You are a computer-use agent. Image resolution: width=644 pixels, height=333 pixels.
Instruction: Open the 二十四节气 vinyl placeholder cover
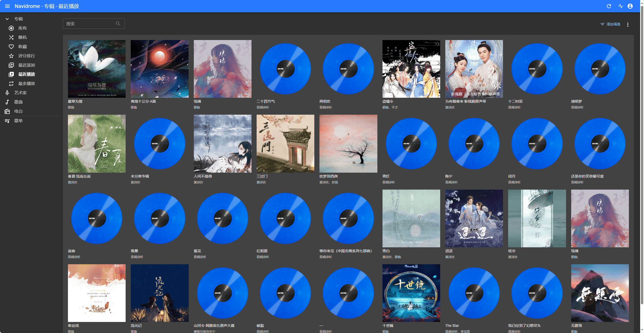tap(285, 69)
